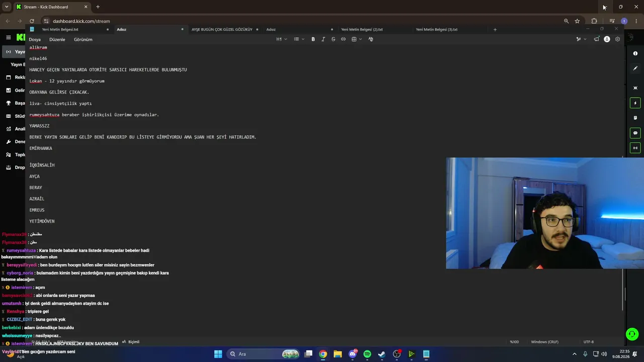Toggle bold formatting in Notepad toolbar

313,39
